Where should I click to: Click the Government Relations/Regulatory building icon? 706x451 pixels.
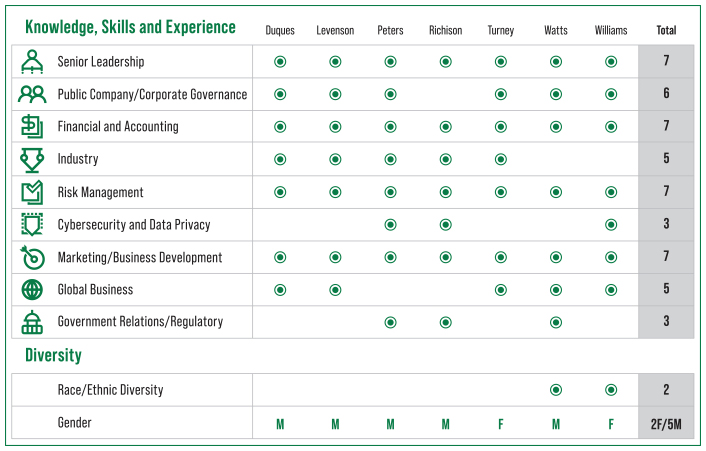[x=32, y=322]
